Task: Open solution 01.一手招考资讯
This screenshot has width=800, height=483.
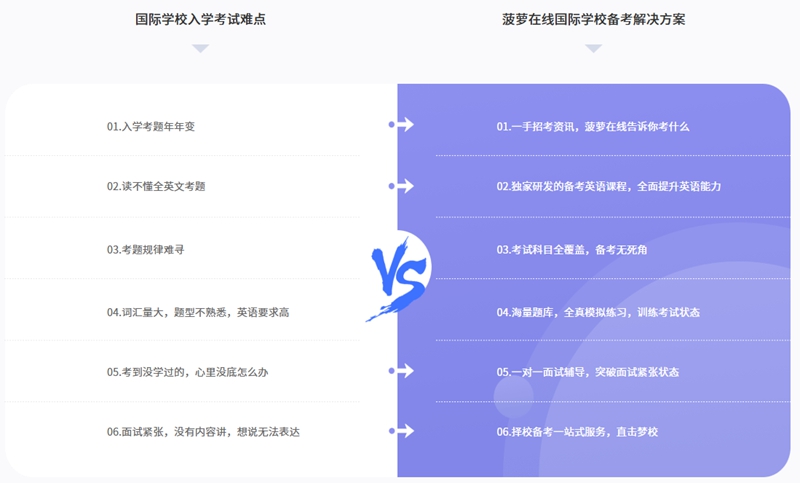Action: click(x=593, y=126)
